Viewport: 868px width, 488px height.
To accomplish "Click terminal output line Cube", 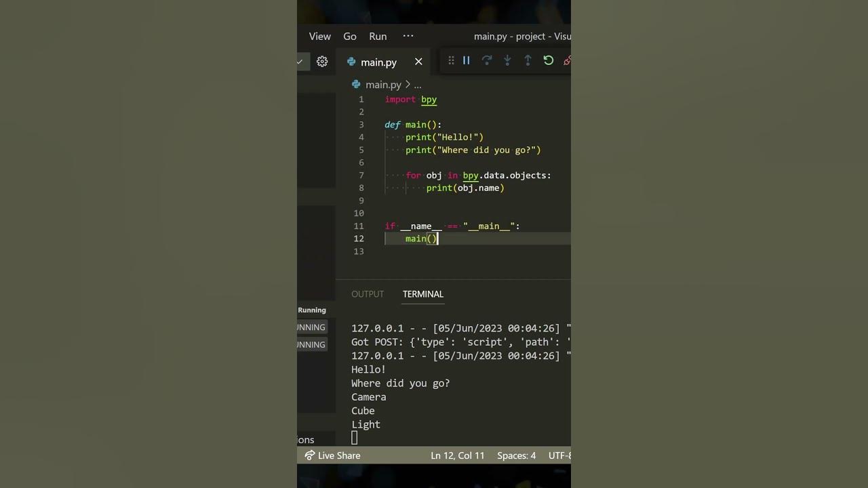I will pos(363,411).
